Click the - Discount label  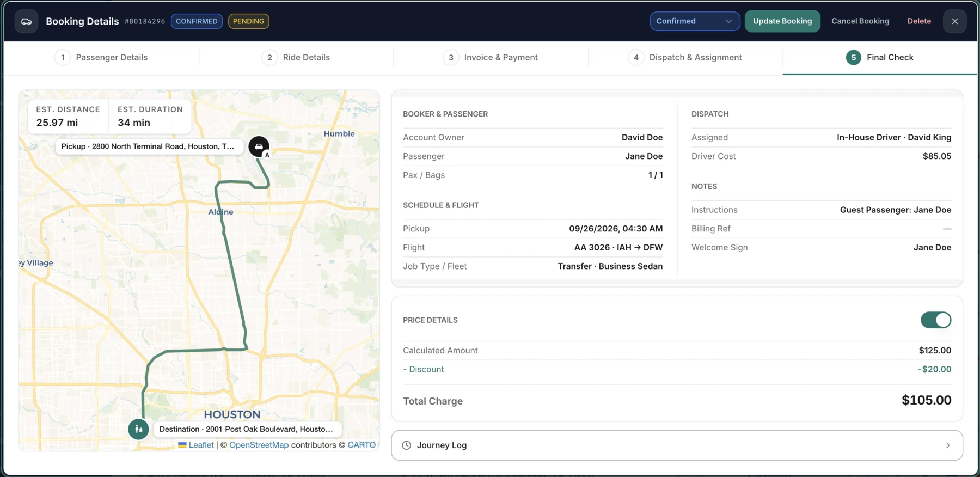pyautogui.click(x=424, y=369)
